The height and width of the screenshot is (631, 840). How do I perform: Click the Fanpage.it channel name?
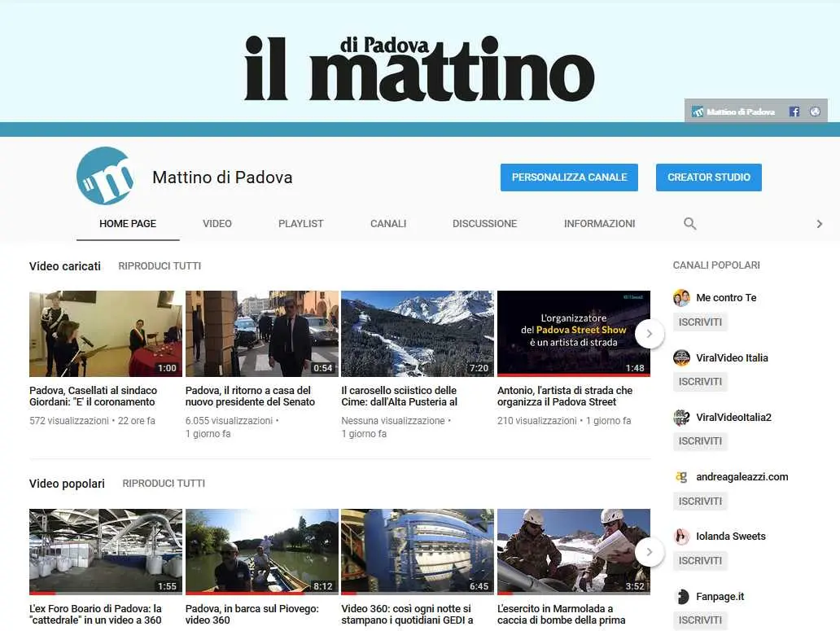pyautogui.click(x=720, y=596)
